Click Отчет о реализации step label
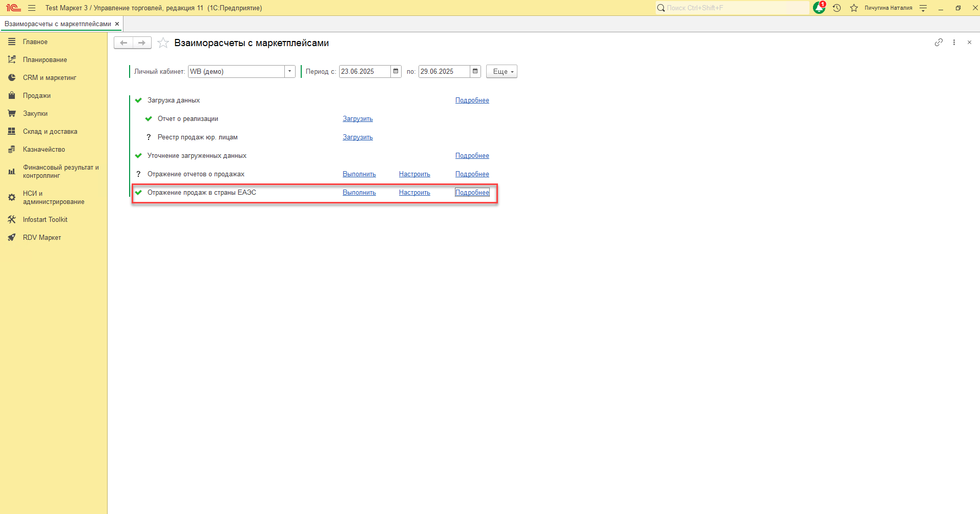Screen dimensions: 980x514 (188, 119)
